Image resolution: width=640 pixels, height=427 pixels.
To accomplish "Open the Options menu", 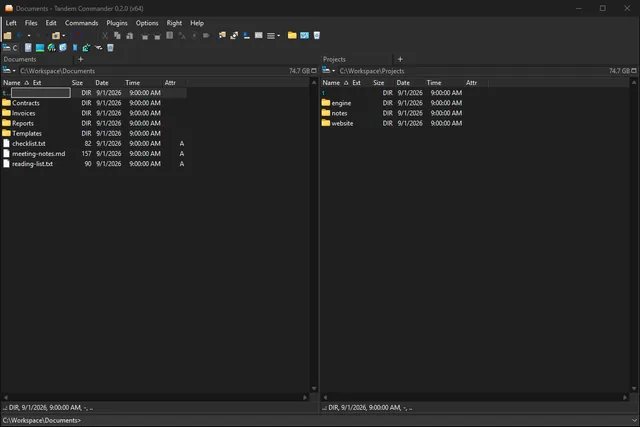I will coord(147,23).
